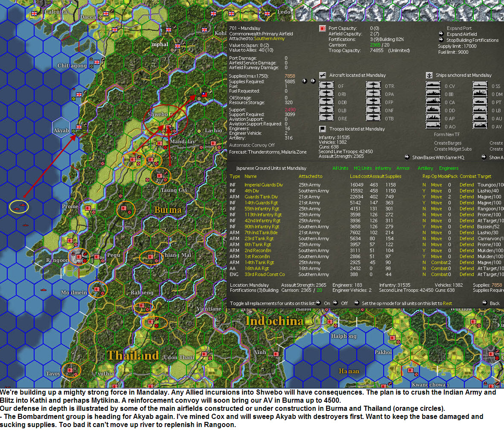This screenshot has width=504, height=433.
Task: Show the All Units filter
Action: (x=340, y=168)
